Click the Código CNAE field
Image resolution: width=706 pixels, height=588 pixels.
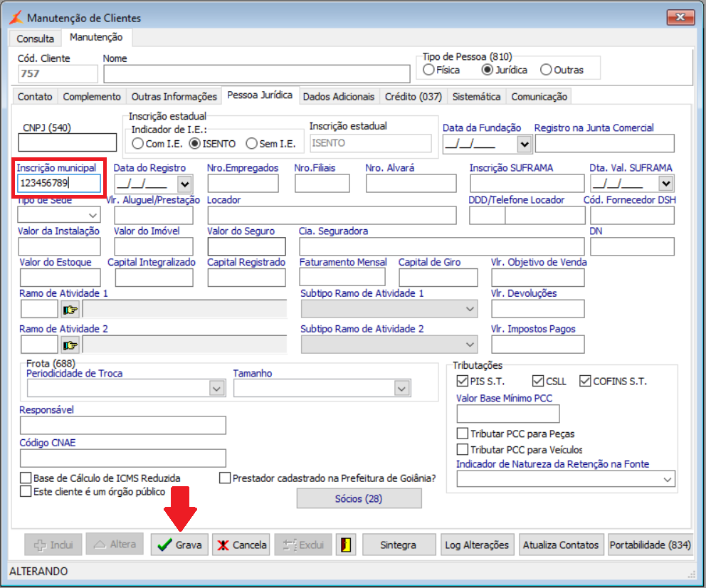123,458
